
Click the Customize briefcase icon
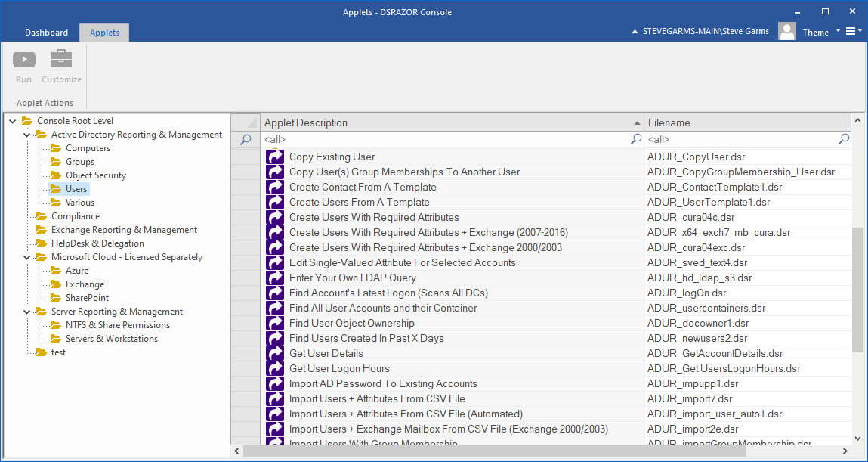pos(61,60)
